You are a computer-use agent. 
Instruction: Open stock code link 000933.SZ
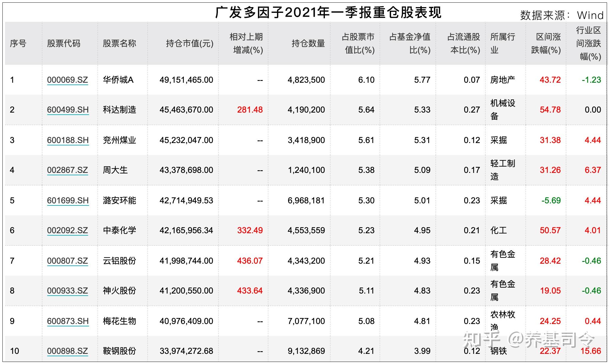point(68,291)
